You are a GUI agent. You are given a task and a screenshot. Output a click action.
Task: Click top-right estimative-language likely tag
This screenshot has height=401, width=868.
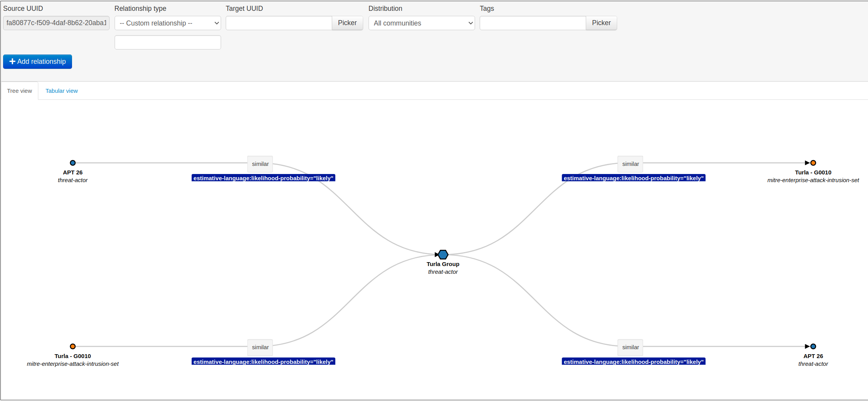pyautogui.click(x=633, y=178)
